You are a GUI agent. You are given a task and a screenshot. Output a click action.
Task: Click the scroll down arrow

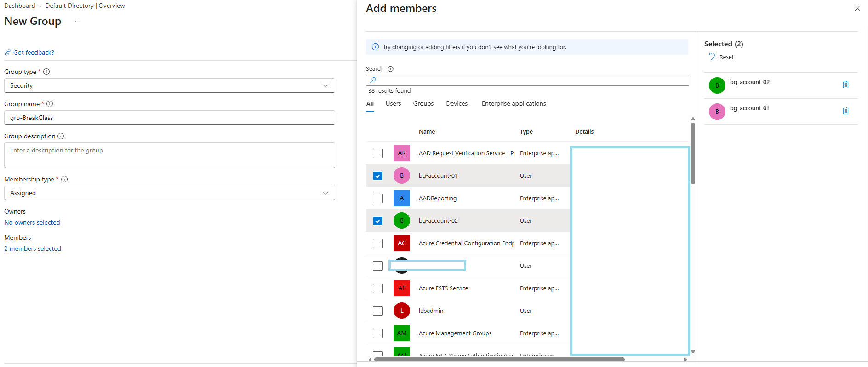point(693,352)
